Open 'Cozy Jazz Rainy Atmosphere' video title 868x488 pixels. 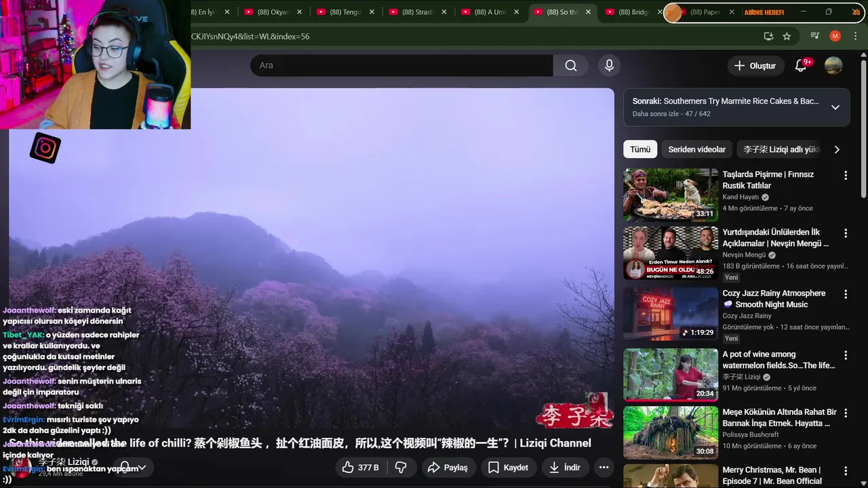[x=774, y=299]
